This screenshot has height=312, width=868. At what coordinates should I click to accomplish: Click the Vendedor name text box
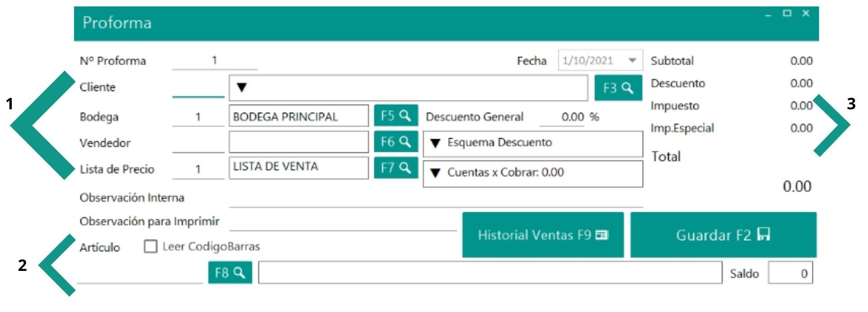click(x=298, y=142)
